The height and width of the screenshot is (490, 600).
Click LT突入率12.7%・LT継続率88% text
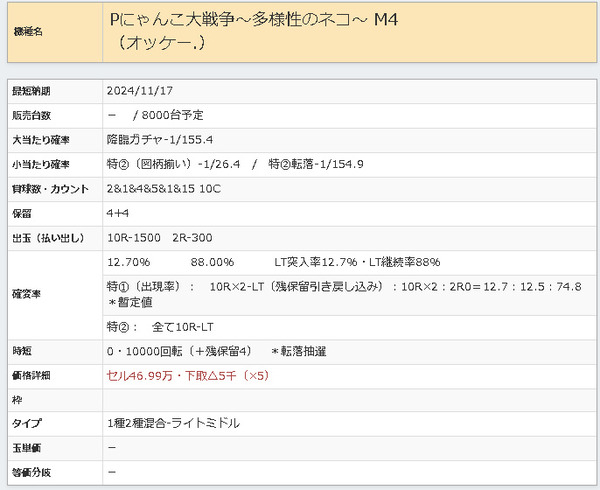(357, 262)
